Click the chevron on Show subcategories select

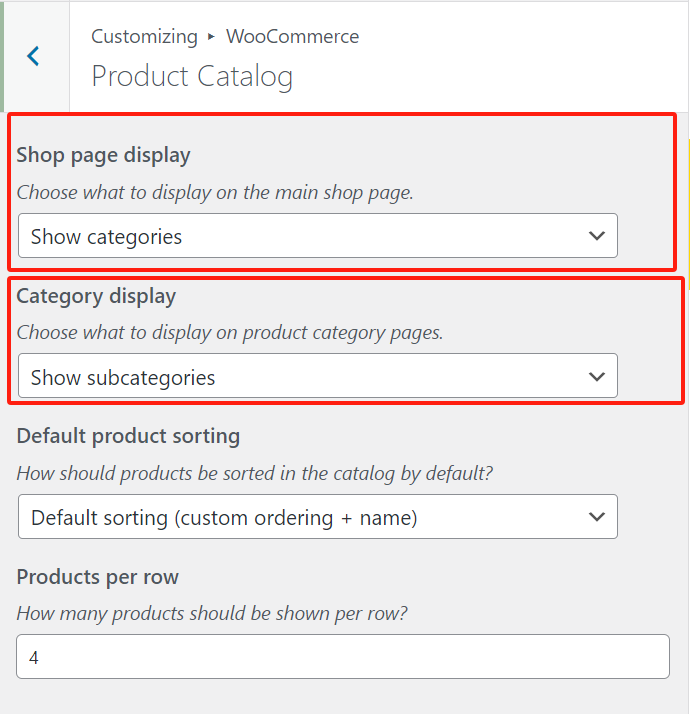pos(597,377)
